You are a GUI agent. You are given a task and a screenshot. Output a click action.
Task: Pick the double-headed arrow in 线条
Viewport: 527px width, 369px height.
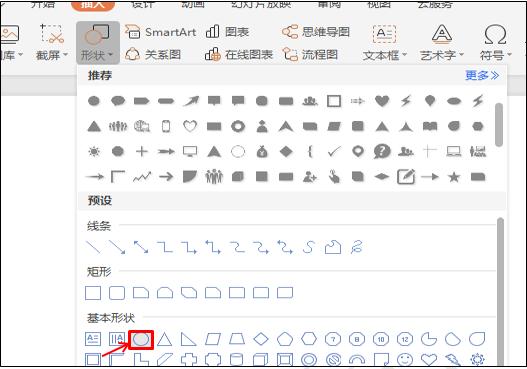point(141,247)
